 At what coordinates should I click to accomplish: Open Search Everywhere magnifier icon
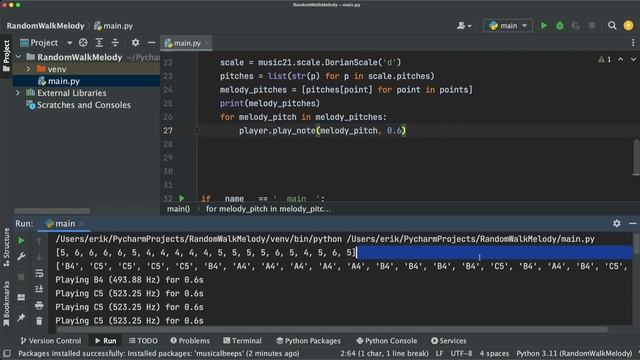click(612, 26)
